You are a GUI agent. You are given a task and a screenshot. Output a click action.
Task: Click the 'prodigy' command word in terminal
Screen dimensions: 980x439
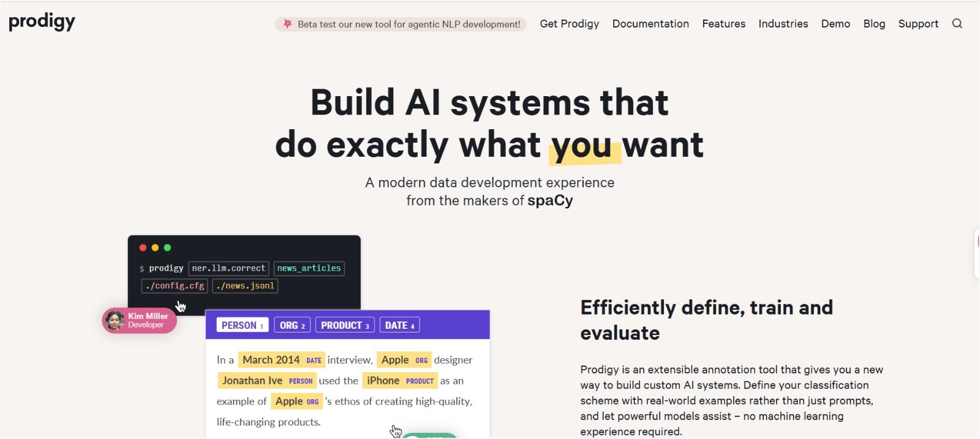[x=166, y=268]
